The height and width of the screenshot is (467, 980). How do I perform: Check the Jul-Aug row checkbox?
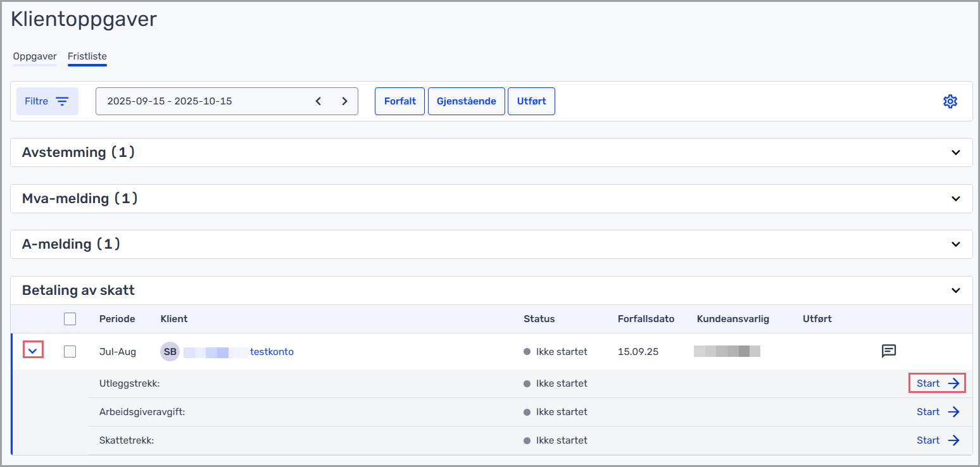click(70, 352)
